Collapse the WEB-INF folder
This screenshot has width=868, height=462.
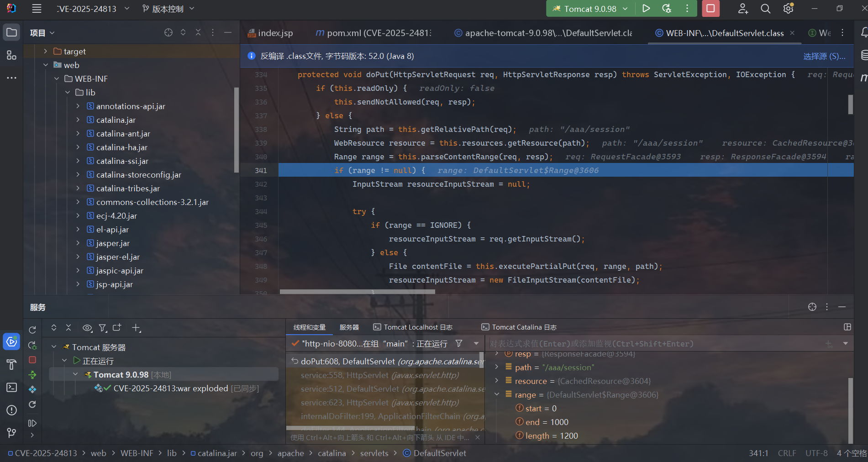pyautogui.click(x=57, y=79)
